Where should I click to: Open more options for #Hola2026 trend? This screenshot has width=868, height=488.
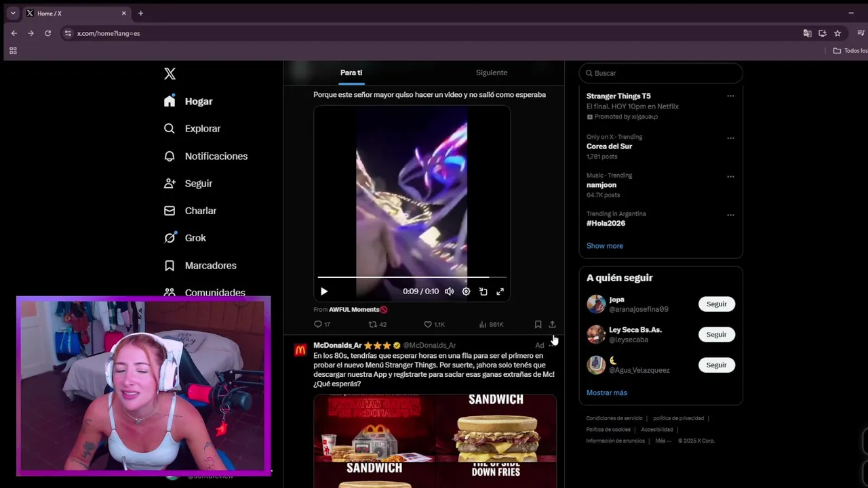click(x=730, y=215)
